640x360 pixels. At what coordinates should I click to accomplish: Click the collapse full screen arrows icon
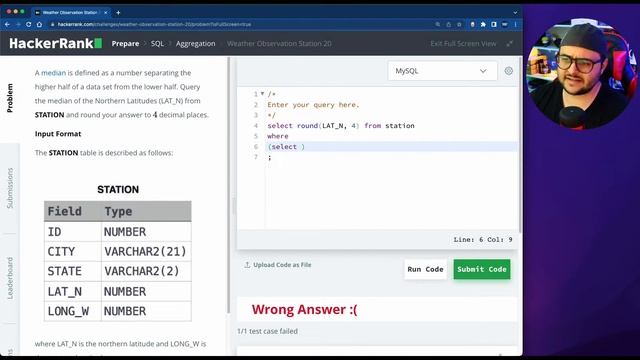(509, 44)
